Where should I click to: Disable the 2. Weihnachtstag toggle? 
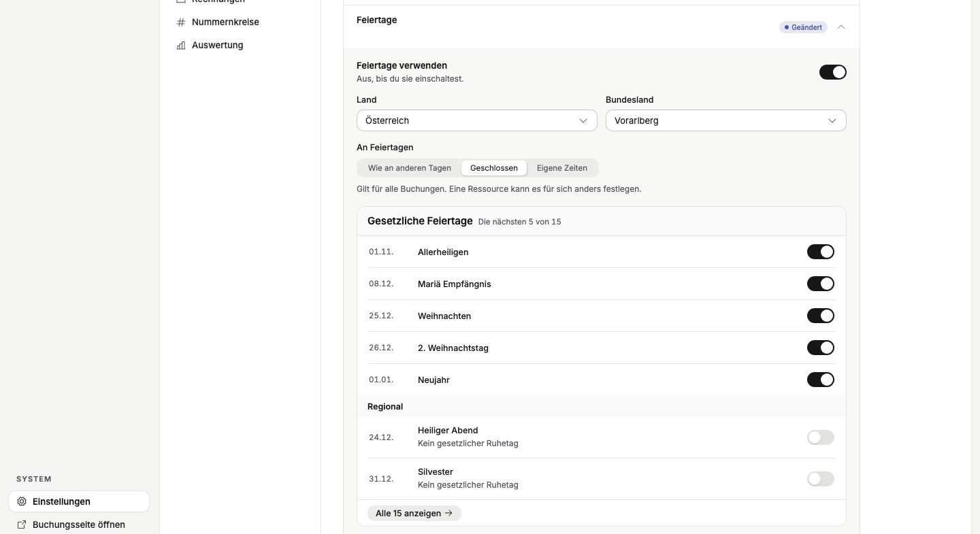coord(821,348)
